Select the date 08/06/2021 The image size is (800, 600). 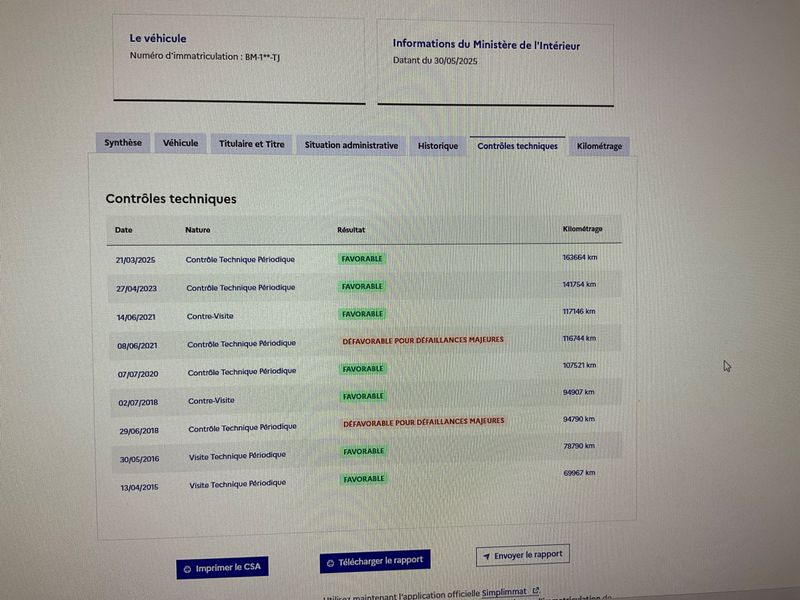(x=137, y=346)
